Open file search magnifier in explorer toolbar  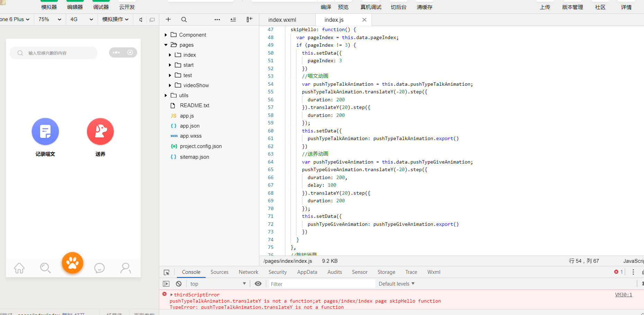tap(184, 20)
